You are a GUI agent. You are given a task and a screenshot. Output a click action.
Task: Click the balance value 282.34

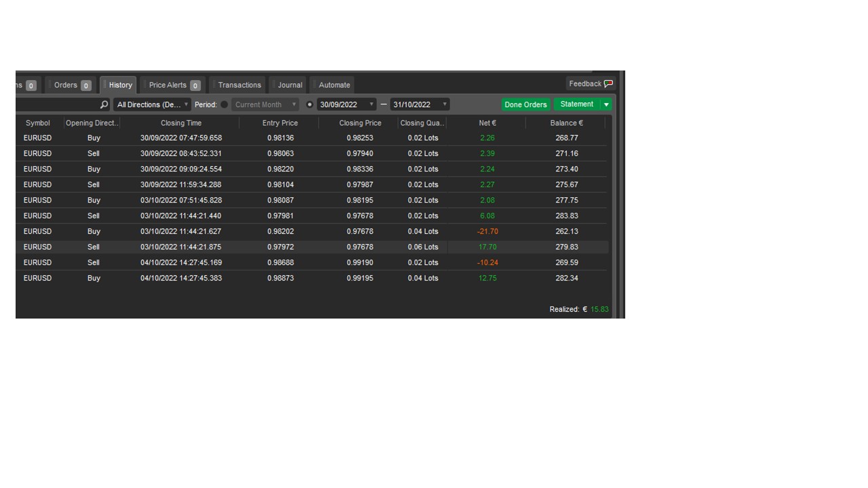tap(566, 279)
